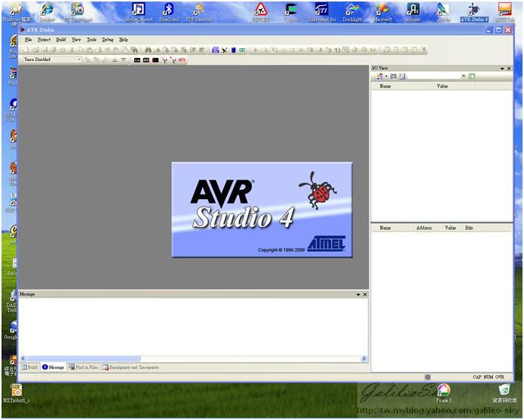The width and height of the screenshot is (524, 420).
Task: Open the Project menu
Action: (x=44, y=40)
